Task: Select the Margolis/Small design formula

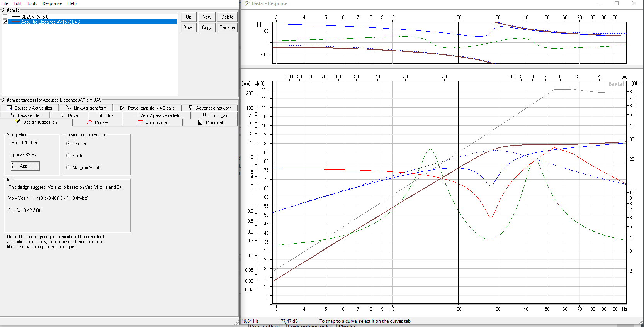Action: coord(68,168)
